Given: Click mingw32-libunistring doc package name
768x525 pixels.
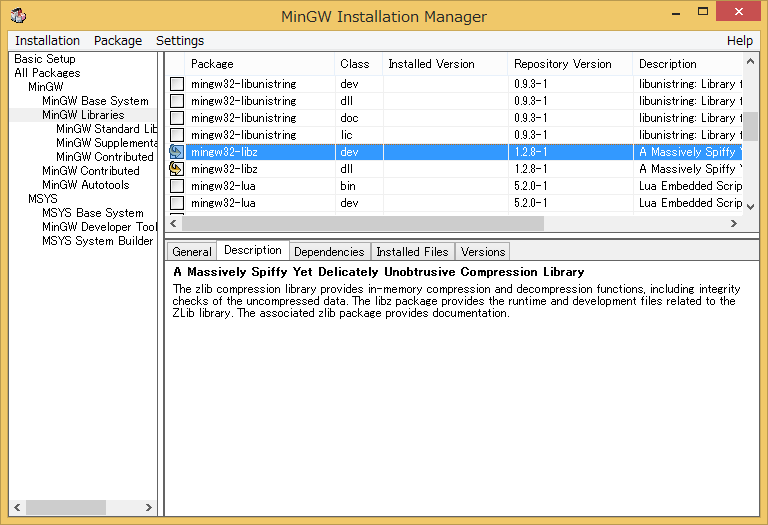Looking at the screenshot, I should point(243,118).
